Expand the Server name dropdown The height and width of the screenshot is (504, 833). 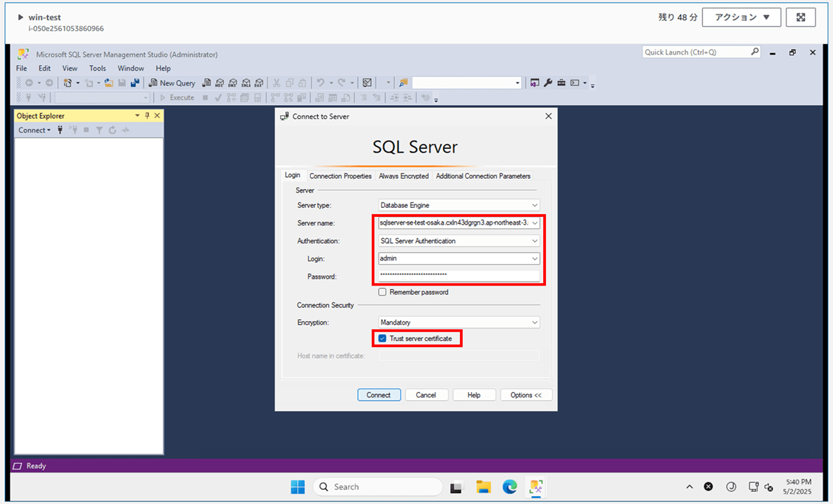pyautogui.click(x=534, y=223)
